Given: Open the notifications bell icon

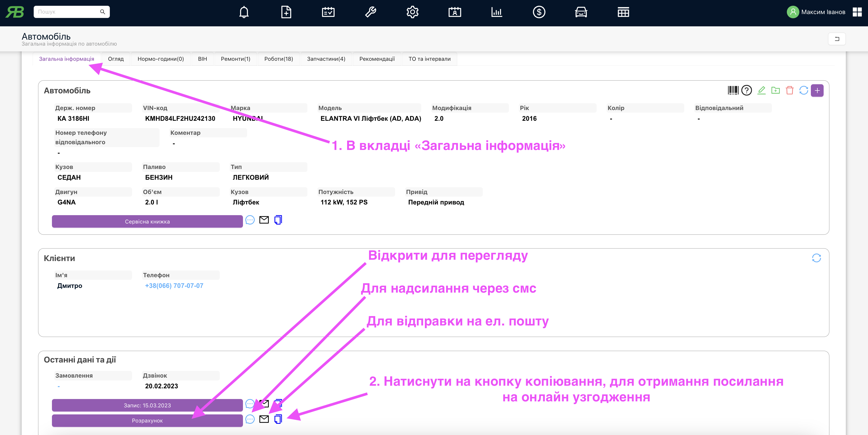Looking at the screenshot, I should [x=244, y=13].
